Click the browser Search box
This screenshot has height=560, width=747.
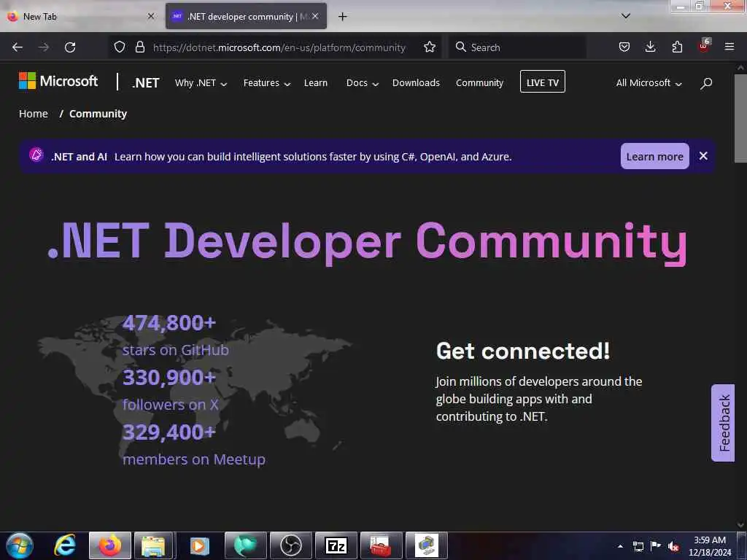point(517,47)
